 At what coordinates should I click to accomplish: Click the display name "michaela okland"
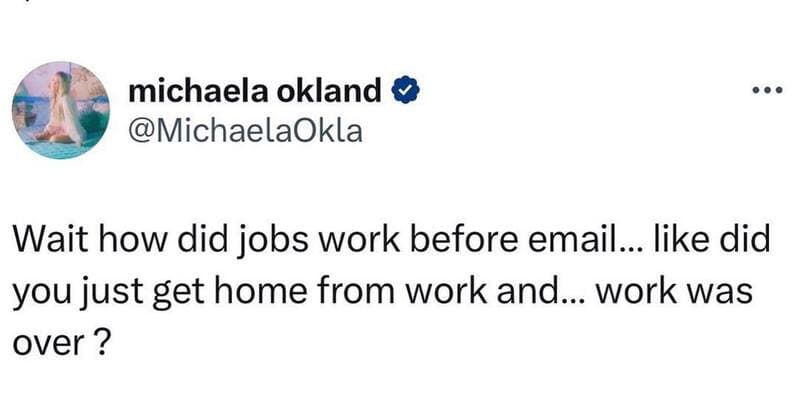coord(255,92)
